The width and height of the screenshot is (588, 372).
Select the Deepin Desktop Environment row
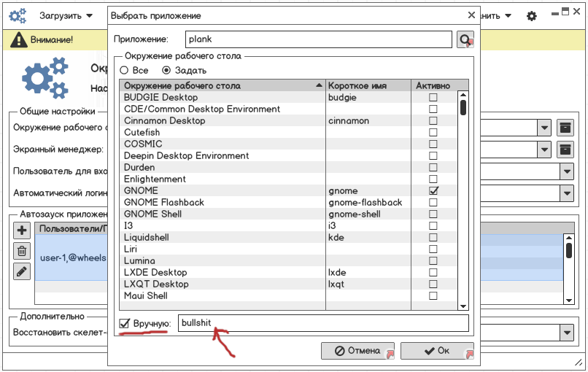288,155
